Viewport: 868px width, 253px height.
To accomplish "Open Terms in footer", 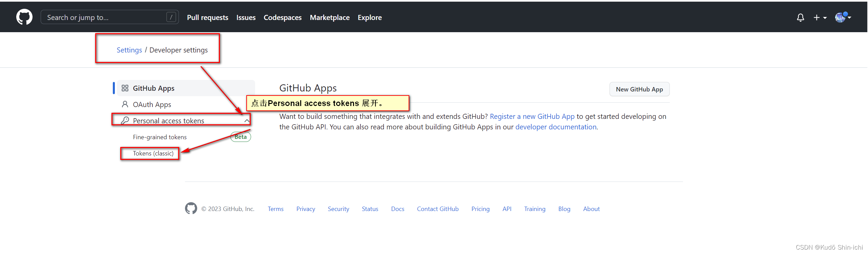I will [275, 209].
